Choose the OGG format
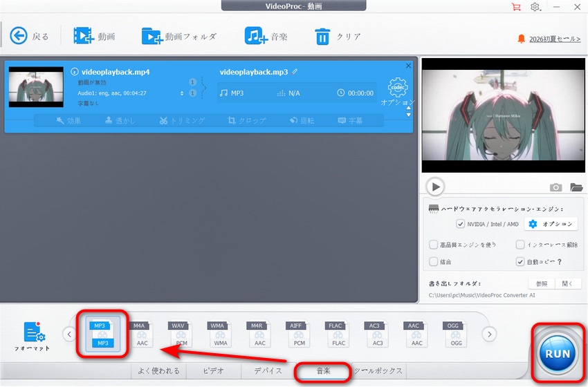The width and height of the screenshot is (588, 387). (x=456, y=333)
